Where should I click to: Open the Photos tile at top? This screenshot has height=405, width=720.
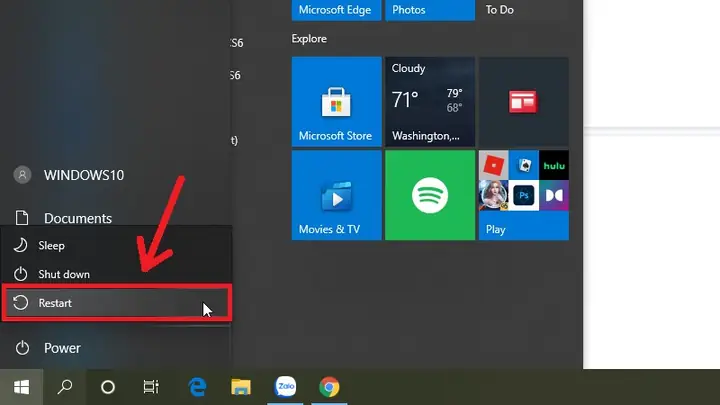coord(430,10)
